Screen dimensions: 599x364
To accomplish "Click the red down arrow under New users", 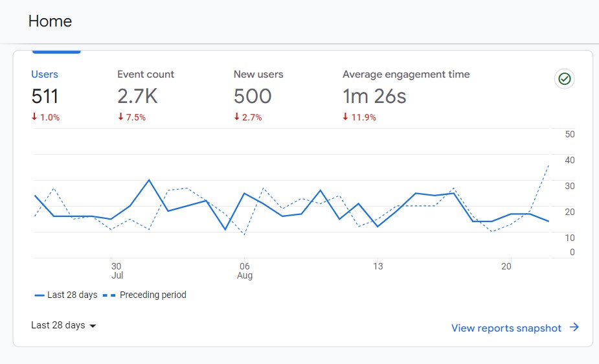I will coord(237,117).
